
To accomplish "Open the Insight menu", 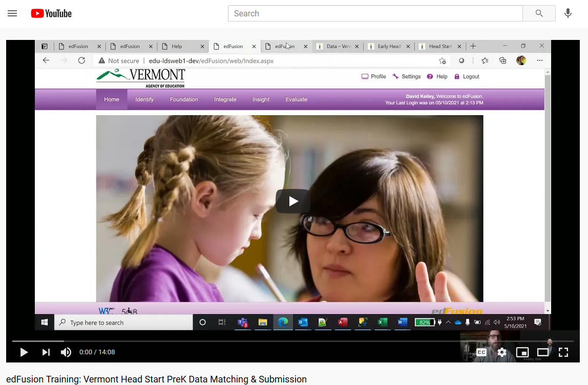I will click(x=261, y=99).
